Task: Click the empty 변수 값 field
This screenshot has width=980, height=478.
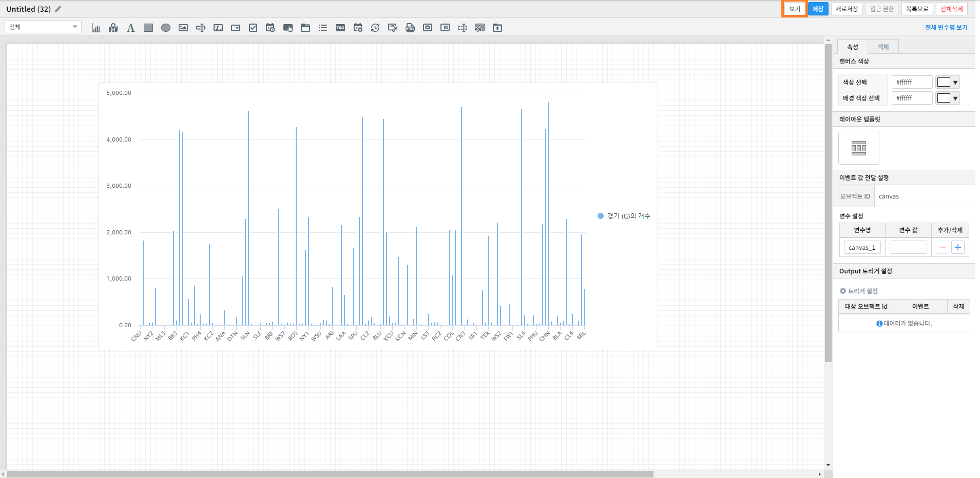Action: coord(908,247)
